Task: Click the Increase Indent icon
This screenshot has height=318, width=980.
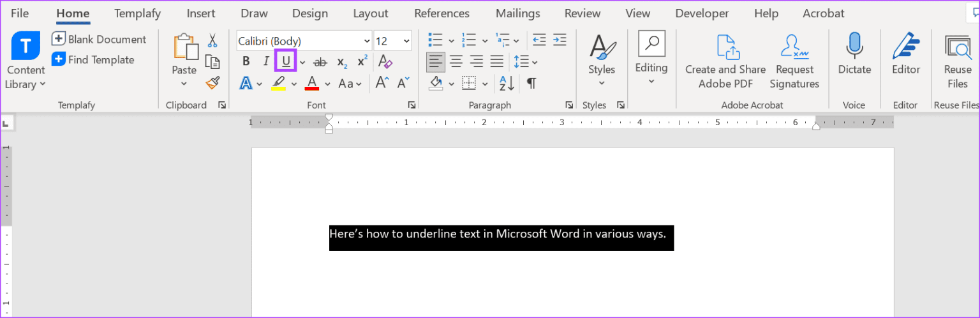Action: [560, 40]
